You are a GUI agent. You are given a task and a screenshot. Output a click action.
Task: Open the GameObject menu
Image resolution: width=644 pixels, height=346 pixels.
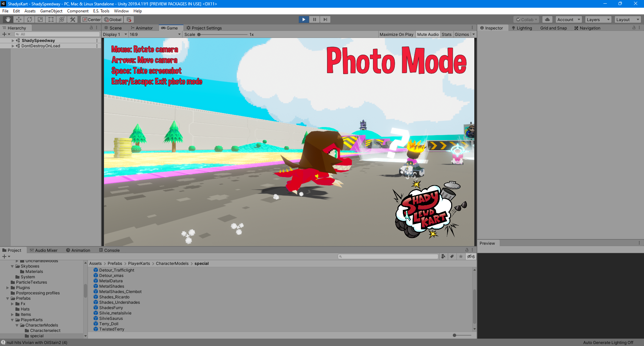click(51, 11)
